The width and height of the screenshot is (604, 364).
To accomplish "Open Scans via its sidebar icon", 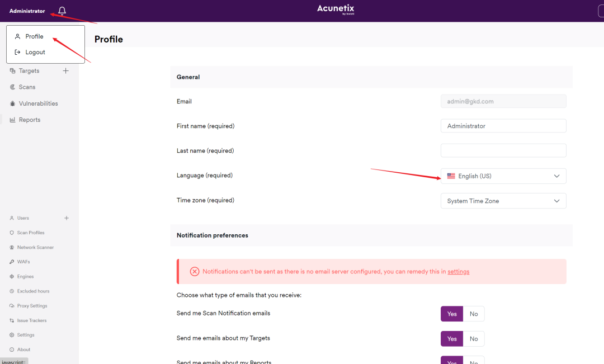I will 13,87.
